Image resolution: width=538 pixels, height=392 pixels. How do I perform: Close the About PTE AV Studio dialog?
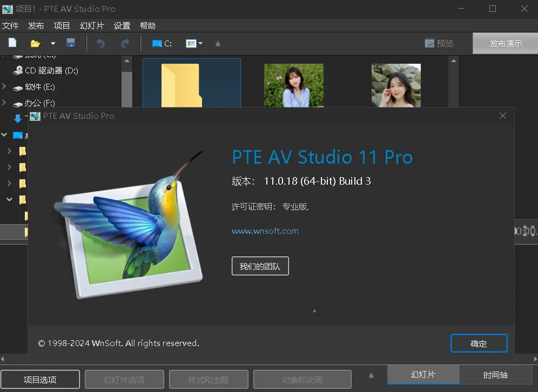tap(503, 116)
